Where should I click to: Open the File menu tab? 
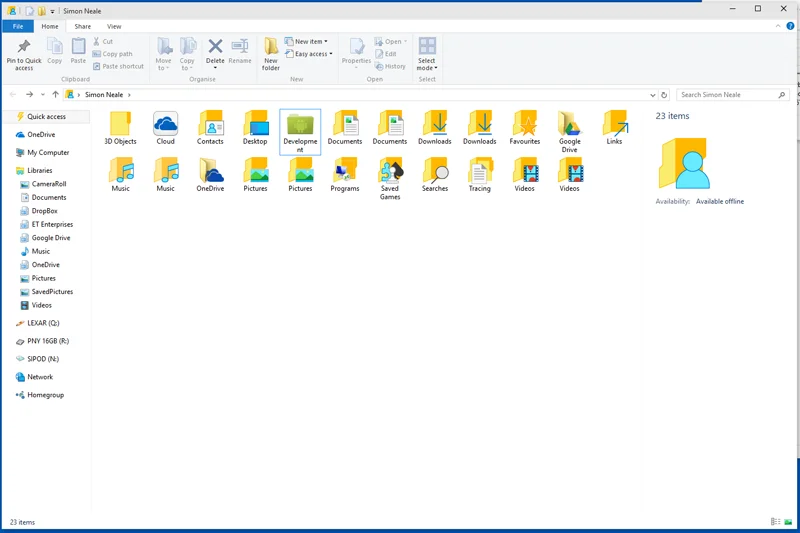click(18, 27)
